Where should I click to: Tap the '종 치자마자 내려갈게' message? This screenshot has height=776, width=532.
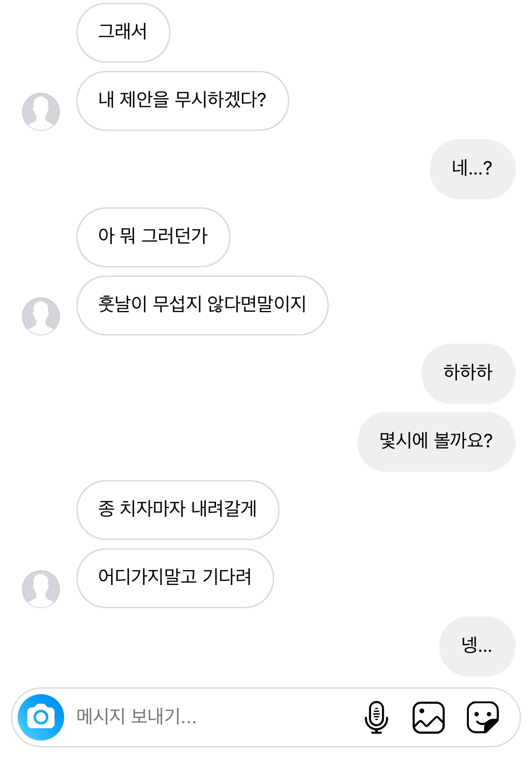click(178, 510)
